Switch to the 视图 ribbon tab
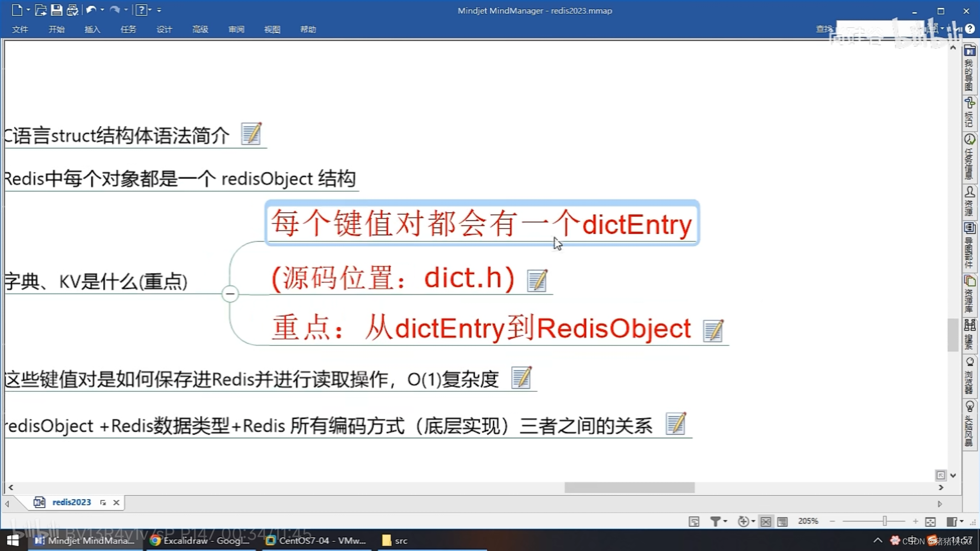Screen dimensions: 980x551 click(x=272, y=30)
